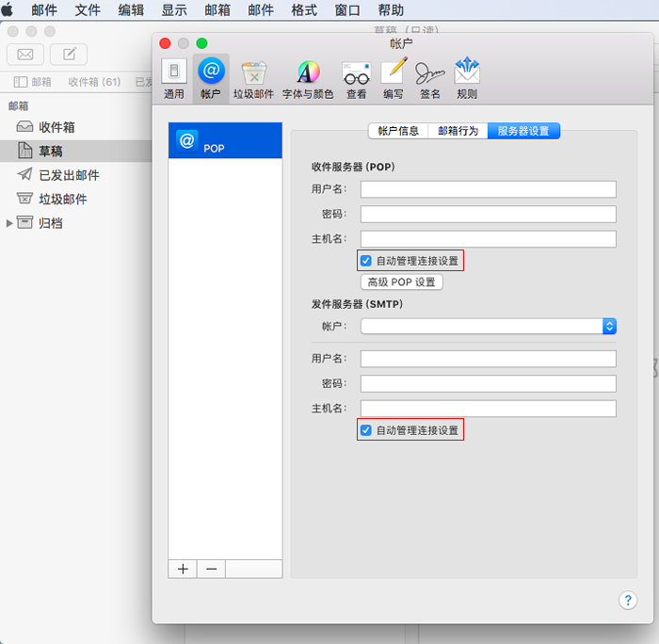This screenshot has height=644, width=659.
Task: Click the SMTP 密码 input field
Action: tap(489, 384)
